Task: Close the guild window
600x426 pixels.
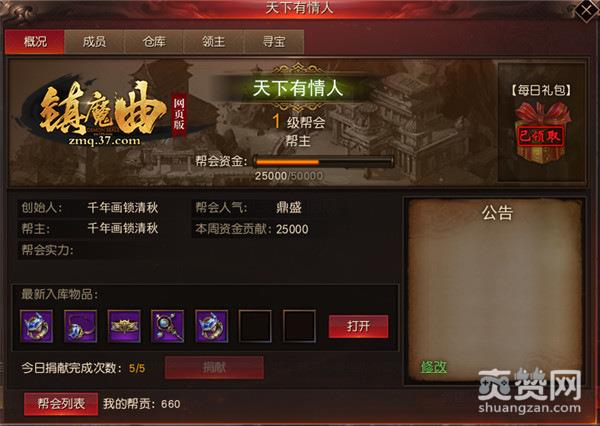Action: pyautogui.click(x=586, y=10)
